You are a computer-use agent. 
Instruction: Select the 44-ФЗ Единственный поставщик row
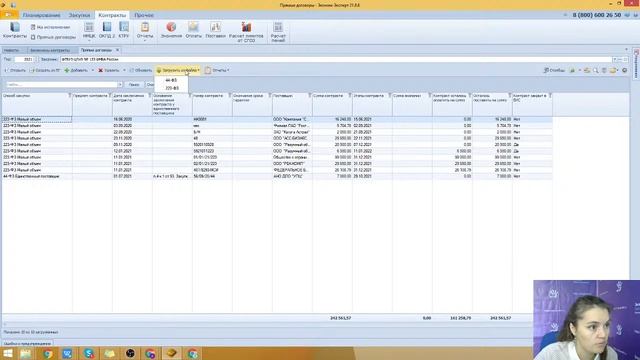[277, 176]
